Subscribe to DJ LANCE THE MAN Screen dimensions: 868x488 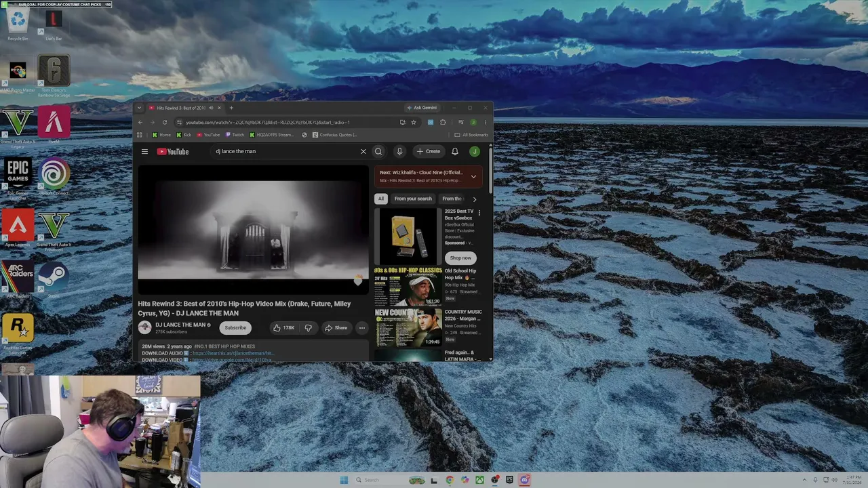click(x=235, y=327)
